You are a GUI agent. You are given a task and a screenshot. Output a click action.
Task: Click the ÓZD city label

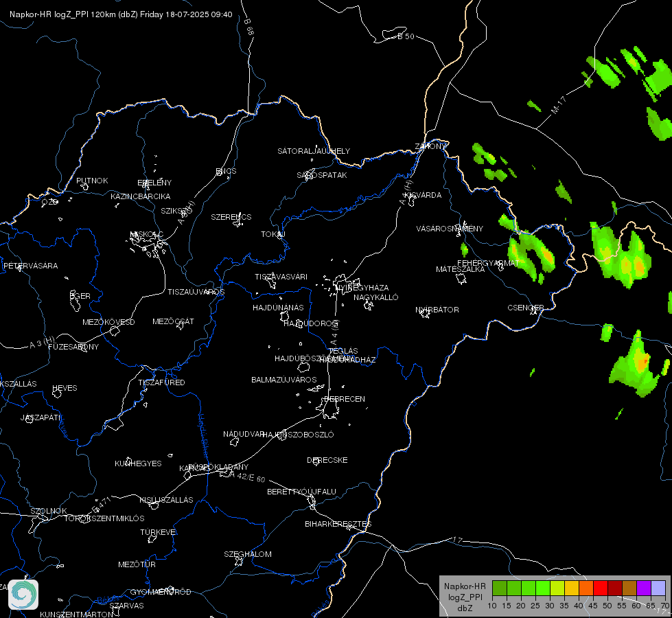pos(49,202)
